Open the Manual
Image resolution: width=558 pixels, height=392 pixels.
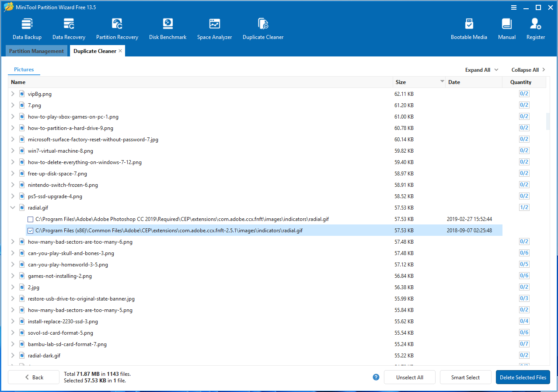(506, 27)
